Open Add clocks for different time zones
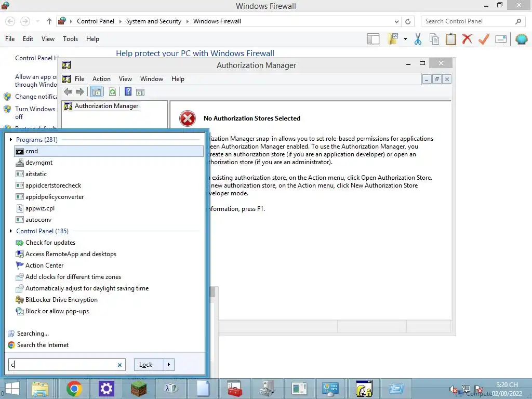This screenshot has width=532, height=399. (109, 277)
